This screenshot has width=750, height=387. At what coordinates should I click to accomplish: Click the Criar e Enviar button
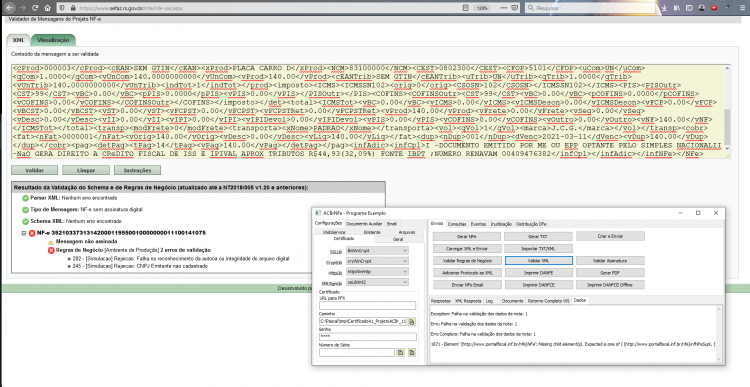click(x=610, y=236)
